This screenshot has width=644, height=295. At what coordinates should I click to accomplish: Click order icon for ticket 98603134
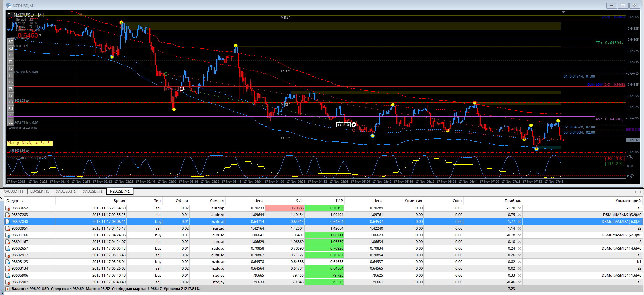[x=8, y=269]
